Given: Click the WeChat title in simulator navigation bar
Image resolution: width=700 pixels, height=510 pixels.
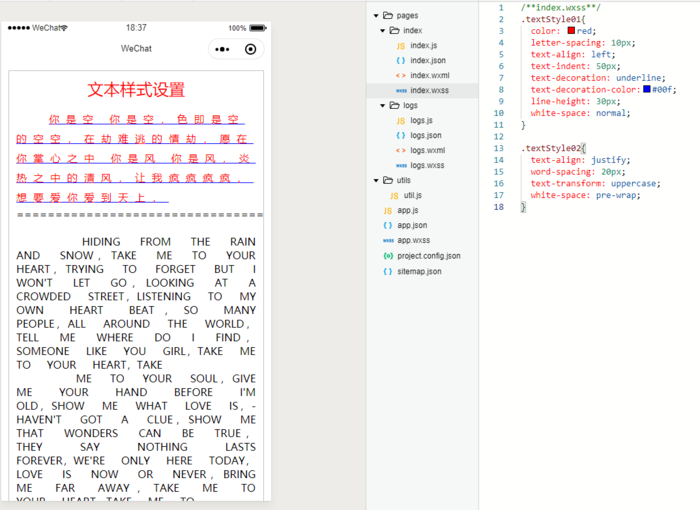Looking at the screenshot, I should (136, 48).
